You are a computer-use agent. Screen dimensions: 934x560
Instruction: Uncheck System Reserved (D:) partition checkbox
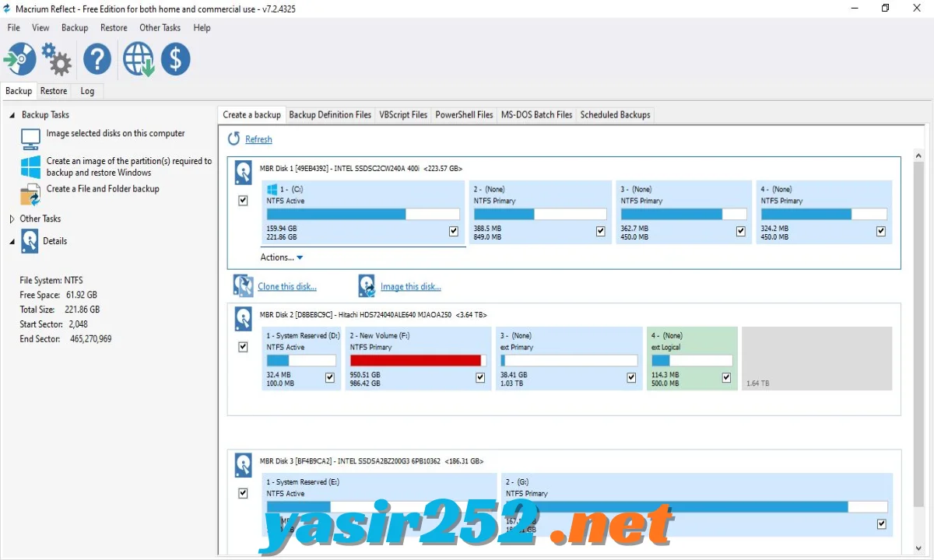[330, 377]
